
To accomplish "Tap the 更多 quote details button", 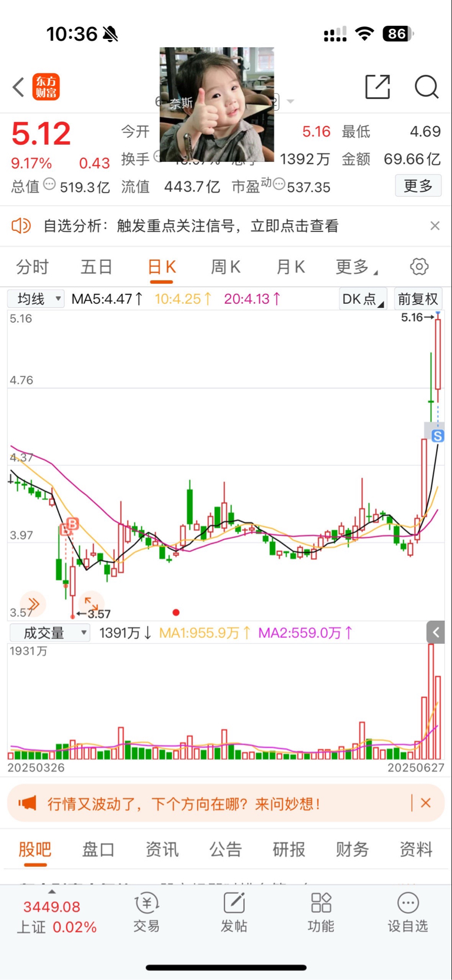I will point(418,186).
